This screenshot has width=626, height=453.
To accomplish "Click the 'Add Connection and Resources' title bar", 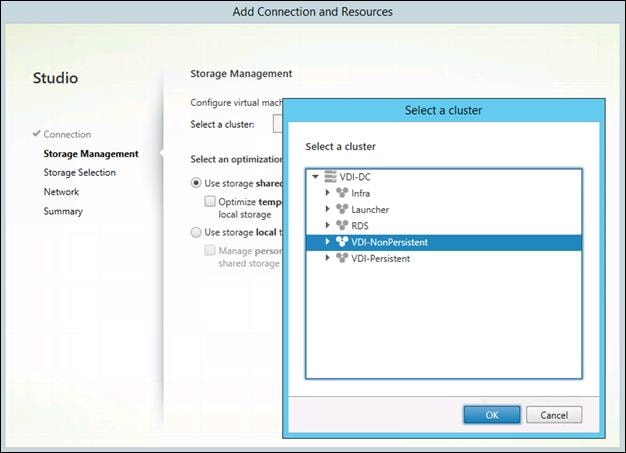I will [313, 12].
